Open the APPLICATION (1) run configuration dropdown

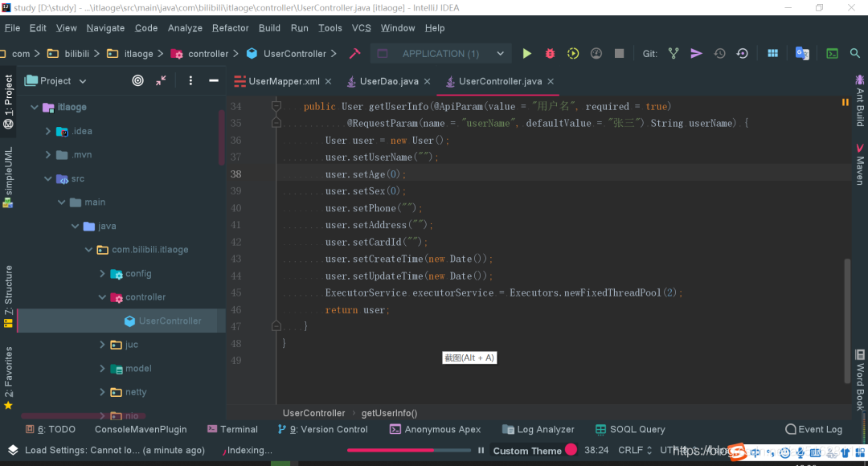[440, 54]
